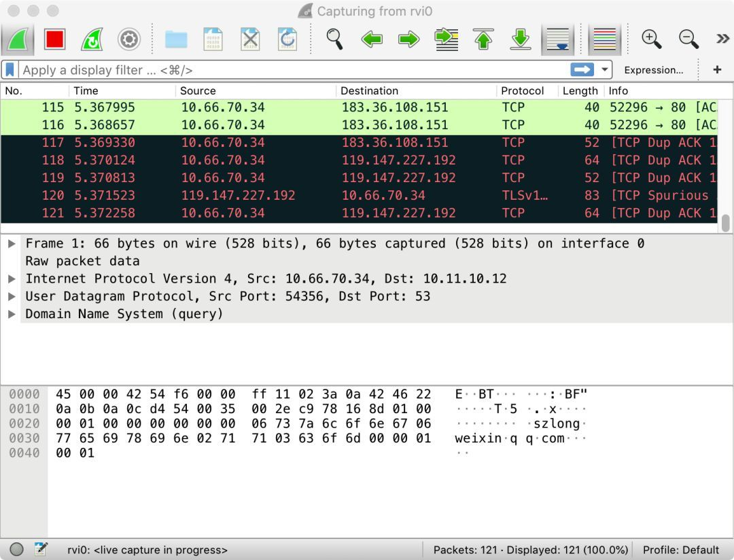734x560 pixels.
Task: Open the Expression... filter builder
Action: (x=654, y=70)
